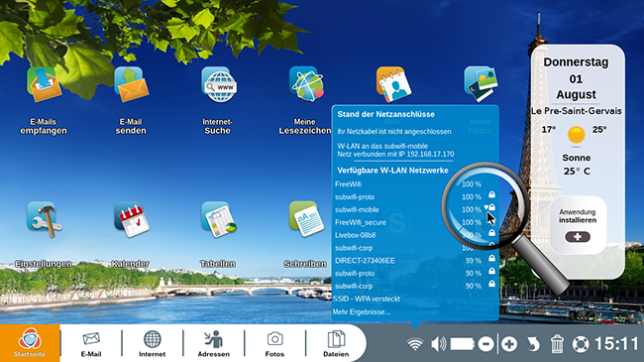Screen dimensions: 644x362
Task: Click the speaker volume icon
Action: point(438,344)
